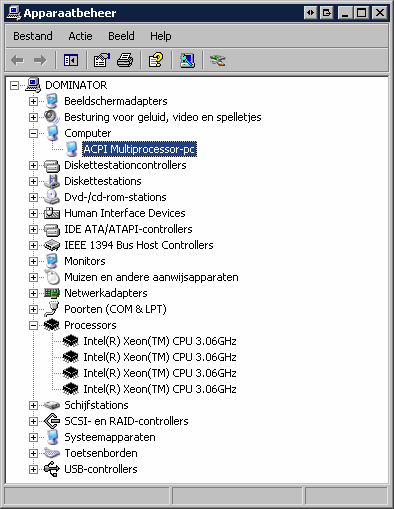Select the first Intel Xeon CPU entry
Image resolution: width=394 pixels, height=509 pixels.
(160, 341)
